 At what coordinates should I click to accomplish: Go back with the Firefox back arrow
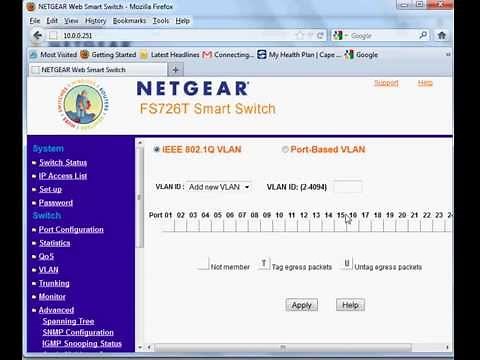click(37, 35)
